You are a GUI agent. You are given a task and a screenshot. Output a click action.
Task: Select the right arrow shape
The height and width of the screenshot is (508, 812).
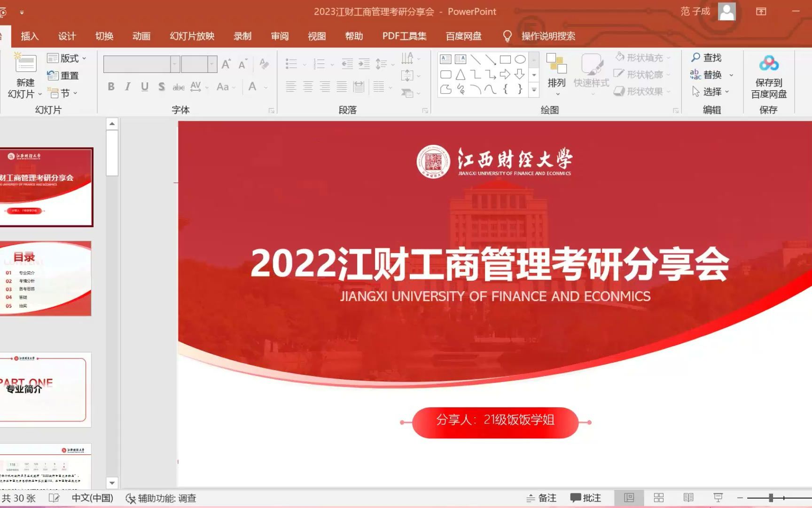[x=505, y=74]
